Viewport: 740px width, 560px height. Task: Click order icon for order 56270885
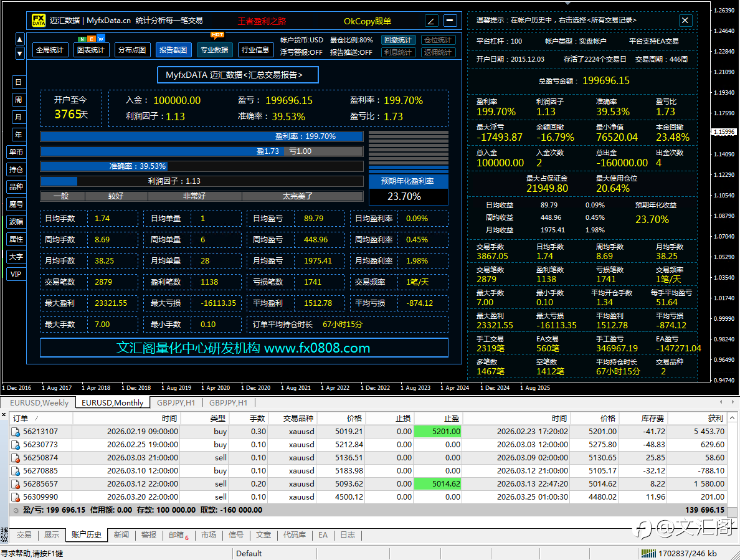[x=15, y=471]
